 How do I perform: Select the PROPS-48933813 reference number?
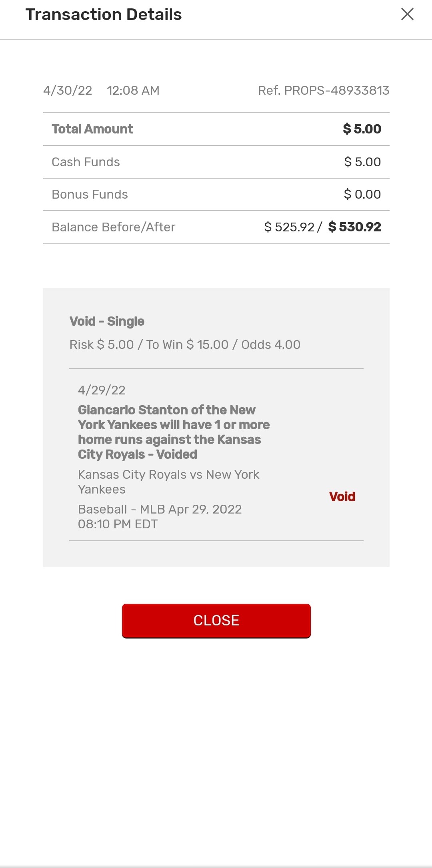pyautogui.click(x=324, y=91)
